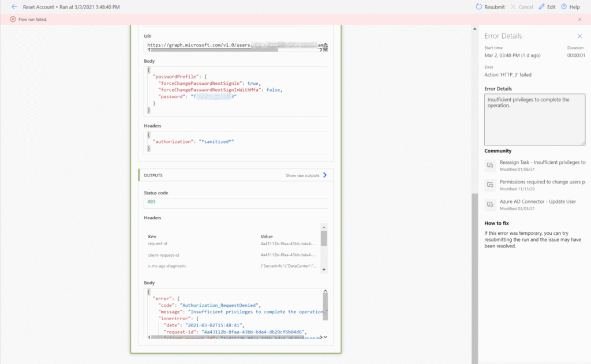Image resolution: width=591 pixels, height=364 pixels.
Task: Click the main page vertical scrollbar thumb
Action: pyautogui.click(x=474, y=279)
